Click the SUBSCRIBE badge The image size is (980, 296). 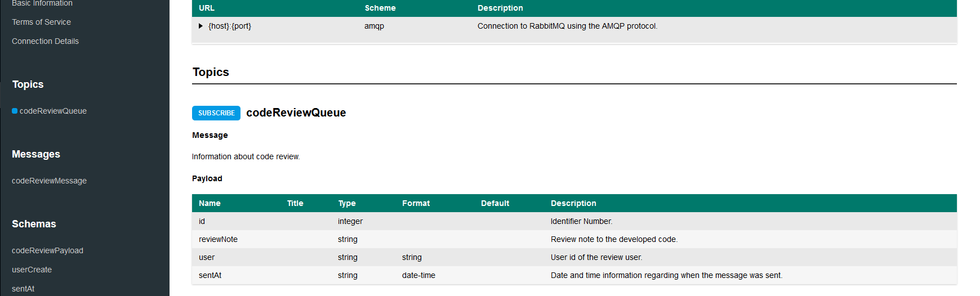click(216, 113)
